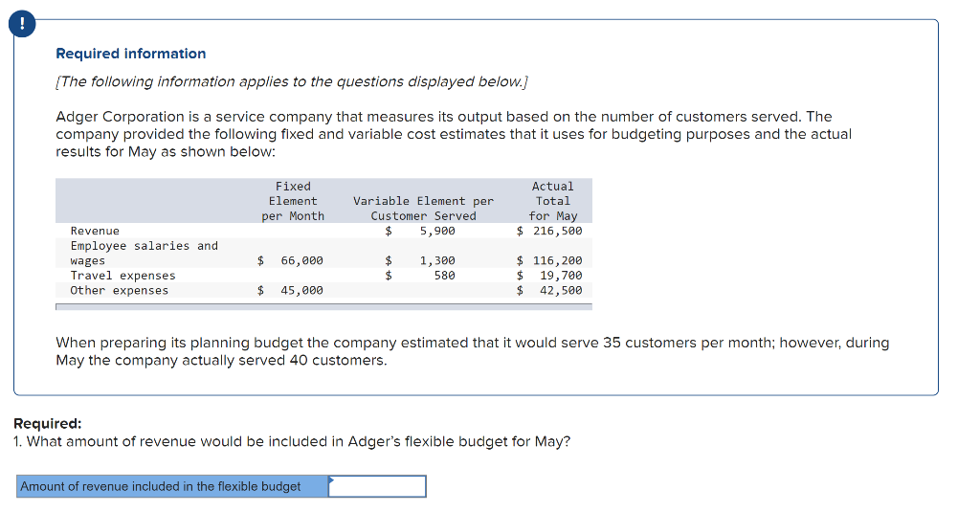
Task: Click the 66,000 fixed salaries value
Action: 301,260
